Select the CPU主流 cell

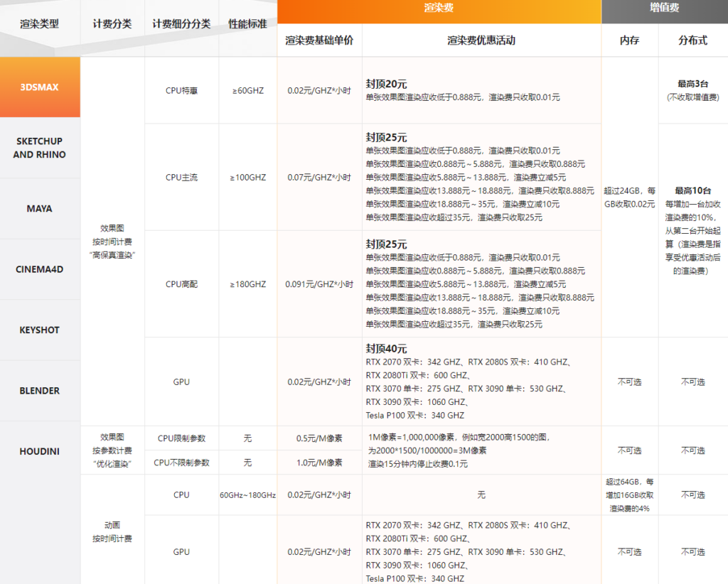[181, 177]
